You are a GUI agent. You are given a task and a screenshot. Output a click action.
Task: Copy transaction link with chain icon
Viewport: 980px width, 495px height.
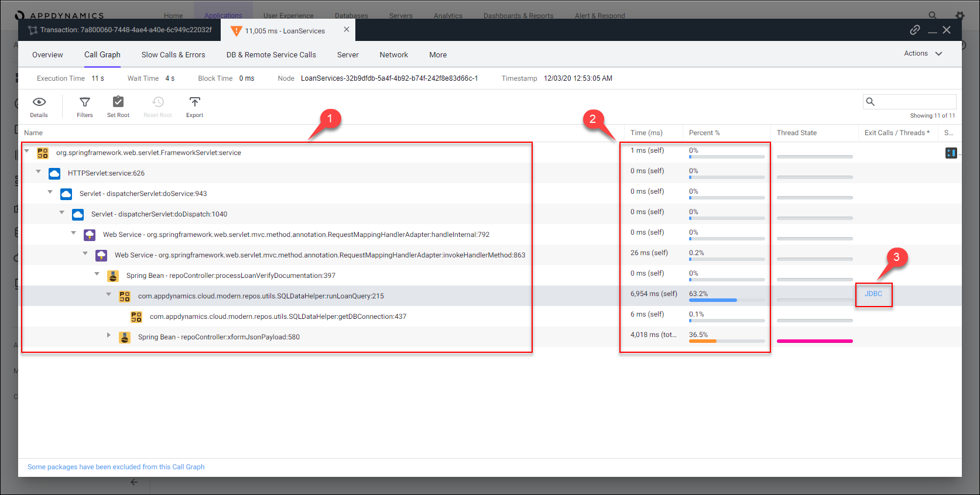click(x=914, y=30)
